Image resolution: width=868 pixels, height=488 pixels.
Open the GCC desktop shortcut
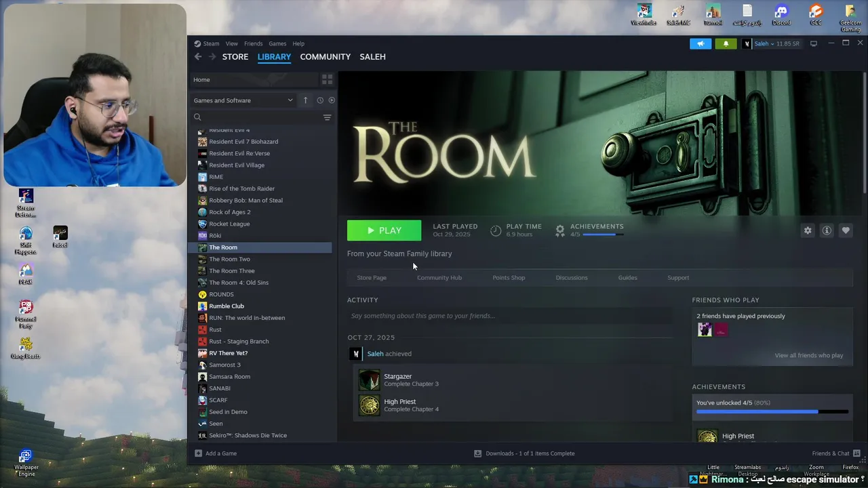coord(816,15)
